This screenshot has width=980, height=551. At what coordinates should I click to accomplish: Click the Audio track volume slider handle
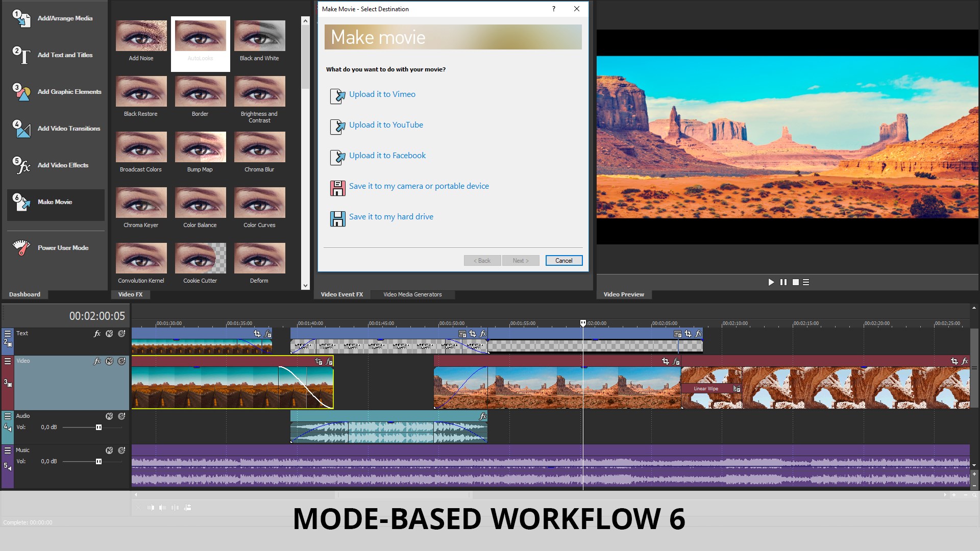tap(99, 428)
